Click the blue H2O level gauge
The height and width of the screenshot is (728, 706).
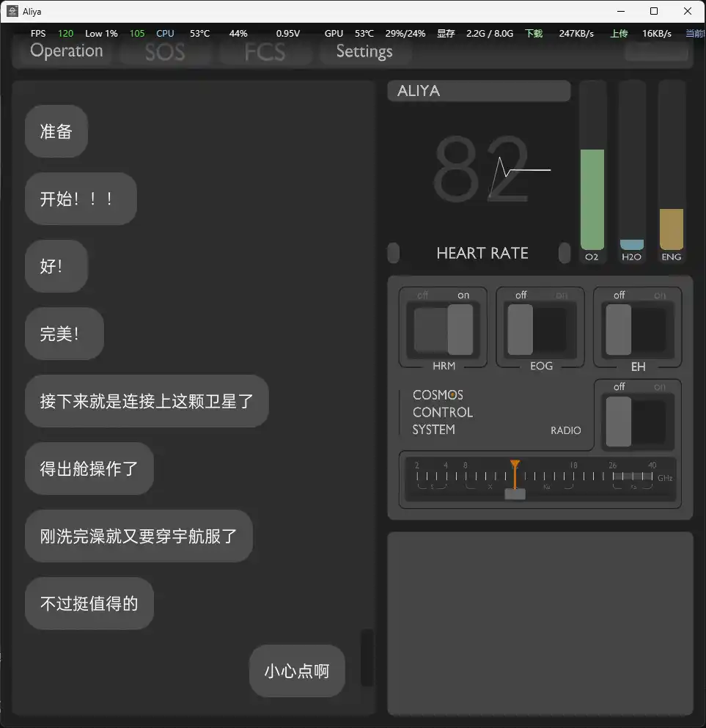pos(631,244)
